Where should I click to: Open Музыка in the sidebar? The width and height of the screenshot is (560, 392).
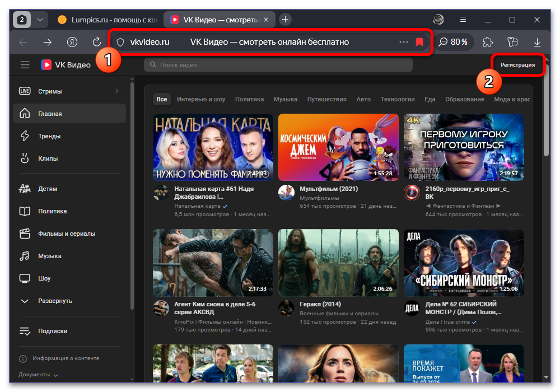69,256
